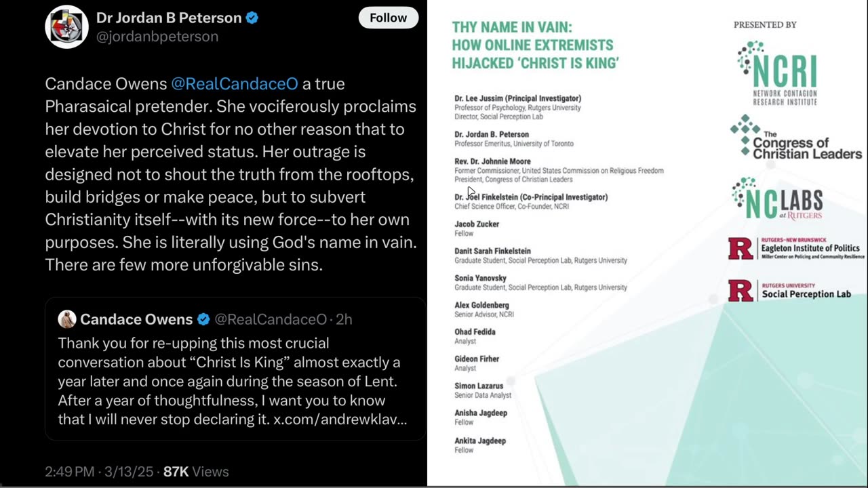This screenshot has height=488, width=868.
Task: Follow Dr Jordan B Peterson
Action: 389,18
